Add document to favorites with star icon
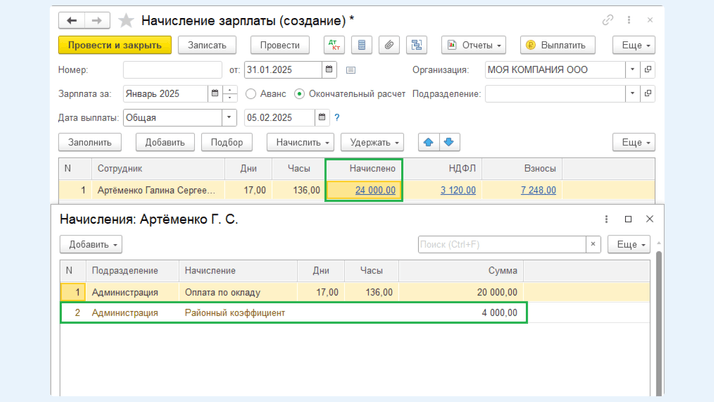The height and width of the screenshot is (402, 714). [x=126, y=20]
